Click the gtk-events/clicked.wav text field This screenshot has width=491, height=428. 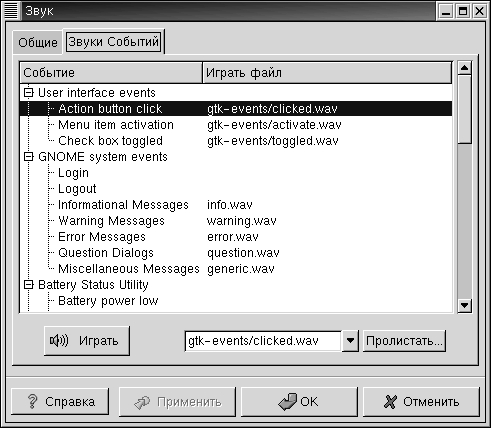pyautogui.click(x=263, y=341)
